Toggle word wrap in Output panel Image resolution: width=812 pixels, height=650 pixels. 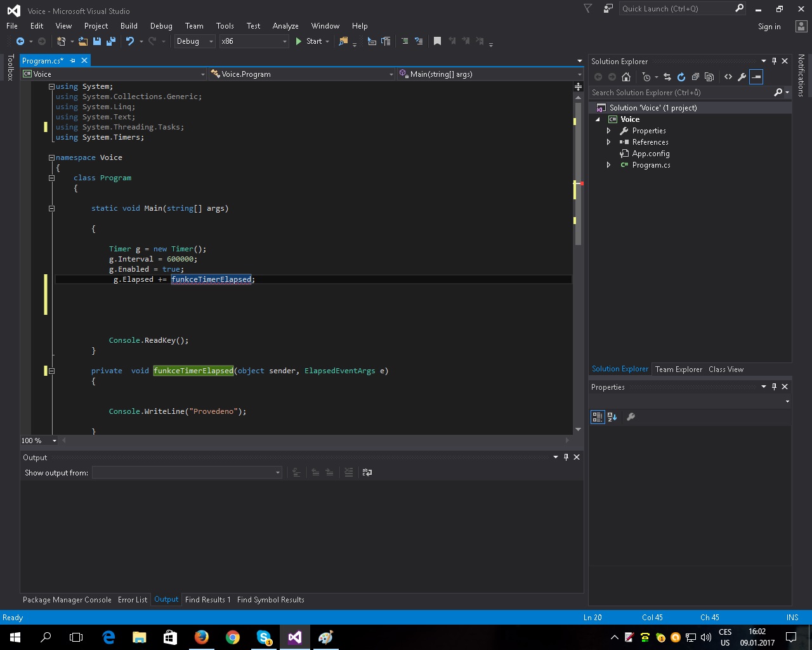[x=367, y=472]
